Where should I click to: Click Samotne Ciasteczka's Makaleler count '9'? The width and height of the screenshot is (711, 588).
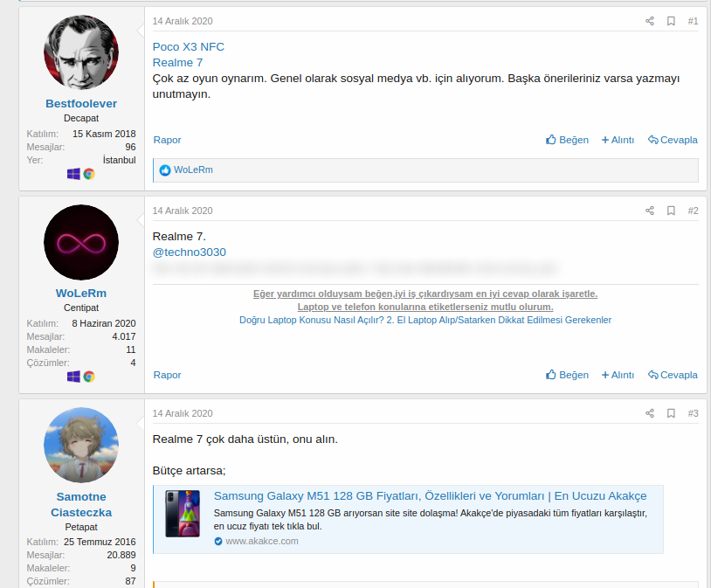[133, 568]
